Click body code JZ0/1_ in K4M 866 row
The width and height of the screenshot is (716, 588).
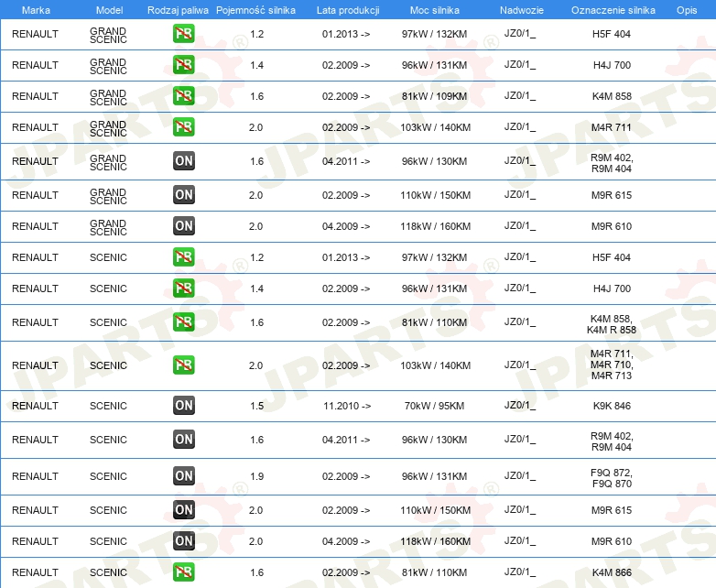[520, 572]
